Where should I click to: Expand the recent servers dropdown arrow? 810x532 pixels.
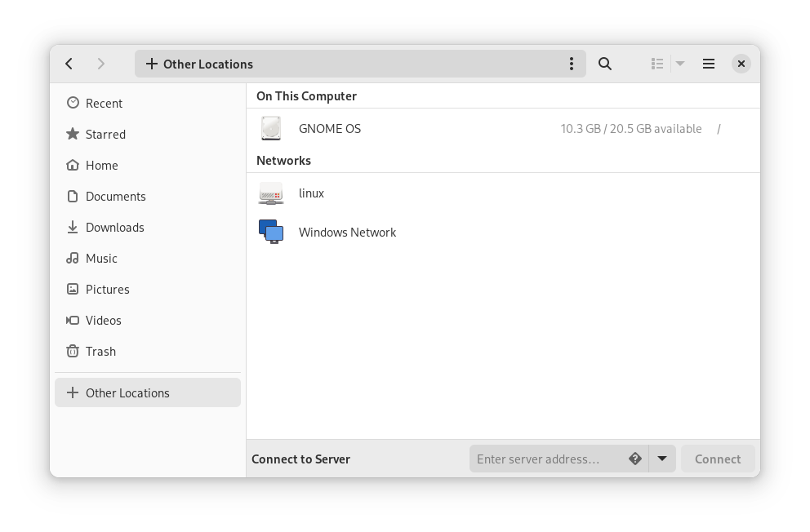(x=662, y=459)
